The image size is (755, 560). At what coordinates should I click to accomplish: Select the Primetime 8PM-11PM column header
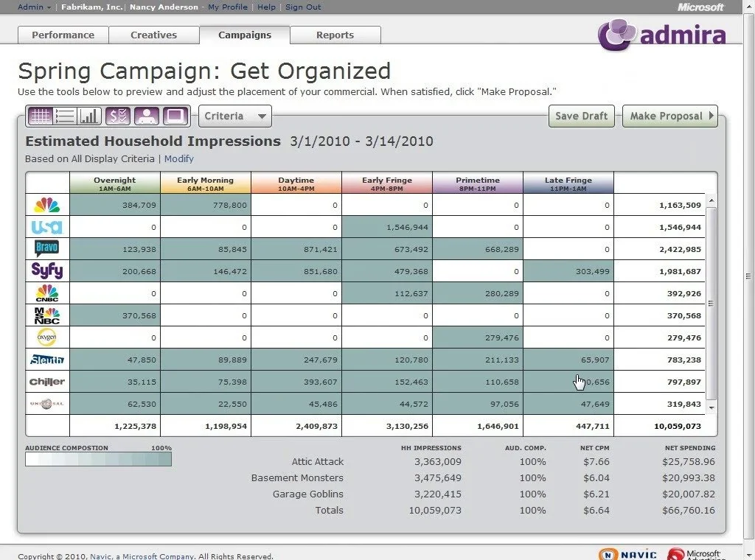point(478,183)
